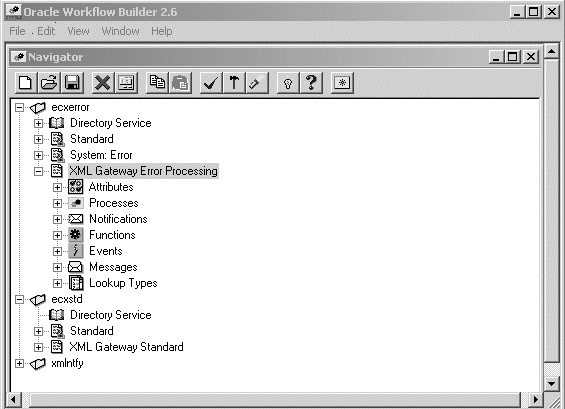Select Directory Service under ecxstd

[x=111, y=315]
